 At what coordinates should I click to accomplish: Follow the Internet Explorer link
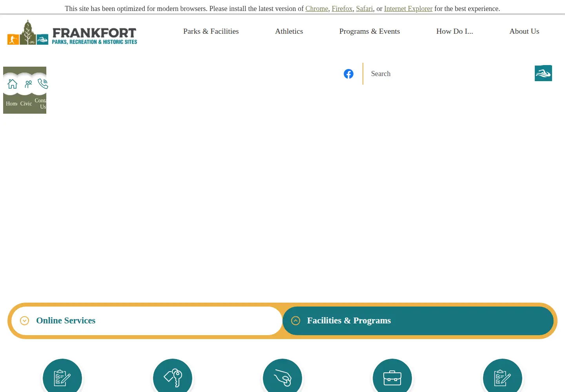408,9
